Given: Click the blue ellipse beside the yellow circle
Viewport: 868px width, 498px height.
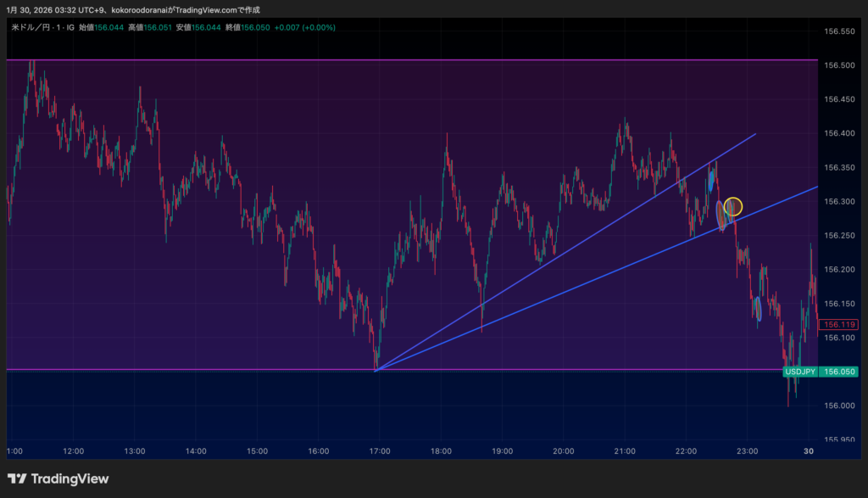Looking at the screenshot, I should (x=721, y=215).
